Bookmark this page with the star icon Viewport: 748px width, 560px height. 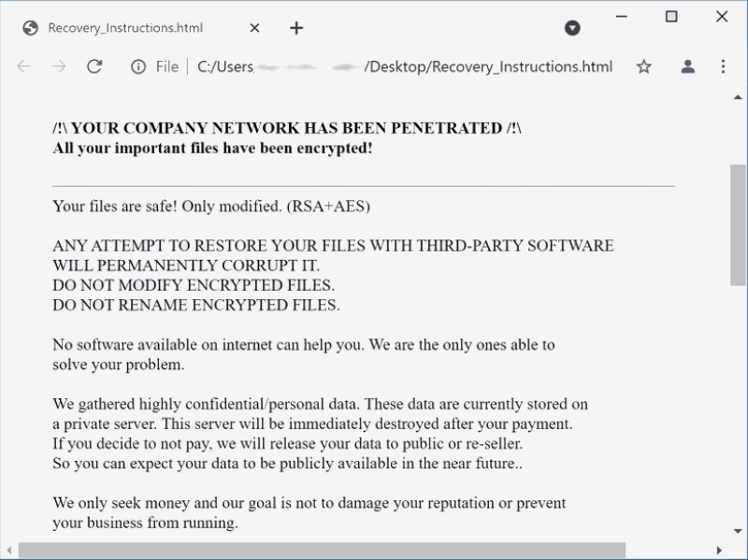pyautogui.click(x=643, y=66)
